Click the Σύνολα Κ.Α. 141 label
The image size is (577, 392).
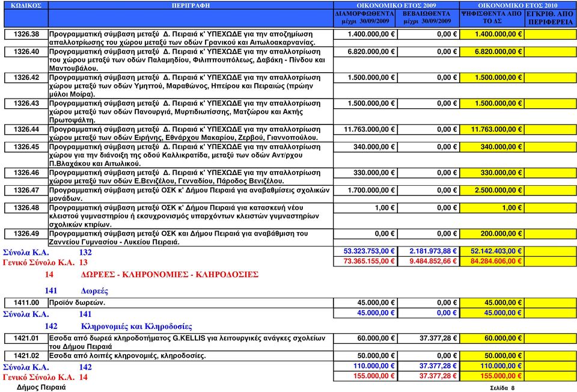click(47, 314)
